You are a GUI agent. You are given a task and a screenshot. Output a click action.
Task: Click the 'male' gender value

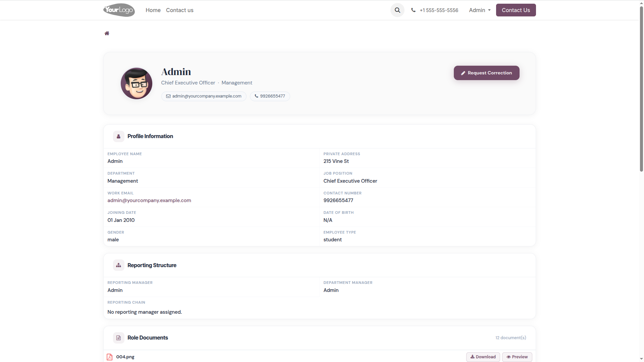[x=113, y=240]
